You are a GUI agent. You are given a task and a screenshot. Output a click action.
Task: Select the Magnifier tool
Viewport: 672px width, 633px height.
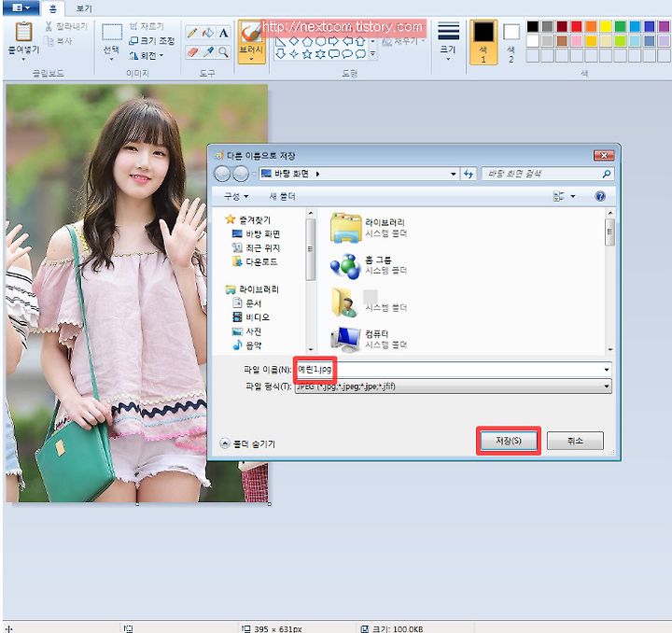point(223,52)
